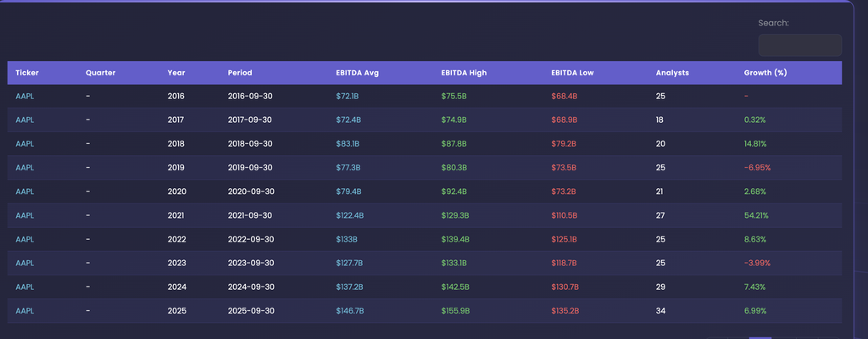Sort by EBITDA Avg column header

[358, 73]
